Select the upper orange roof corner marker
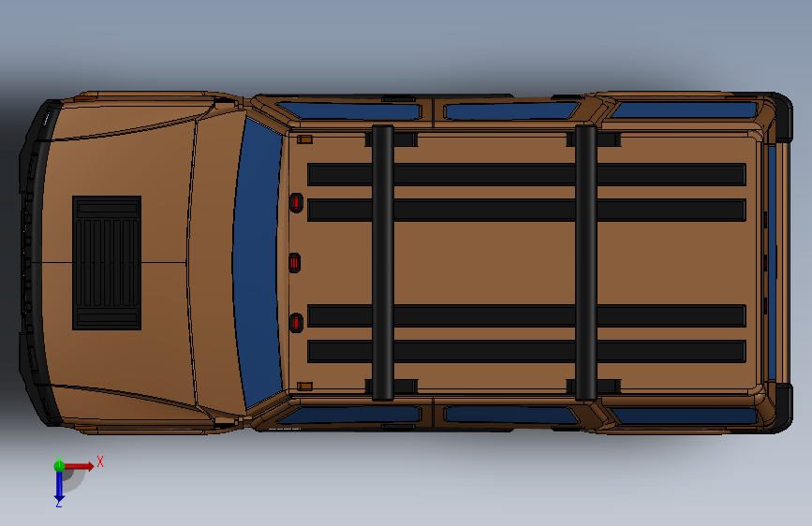 (304, 139)
